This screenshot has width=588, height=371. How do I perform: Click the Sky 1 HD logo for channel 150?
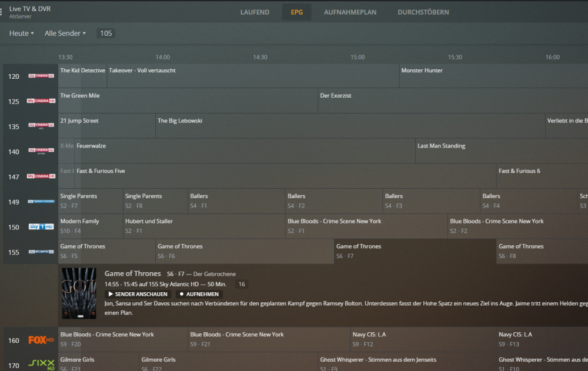coord(41,226)
